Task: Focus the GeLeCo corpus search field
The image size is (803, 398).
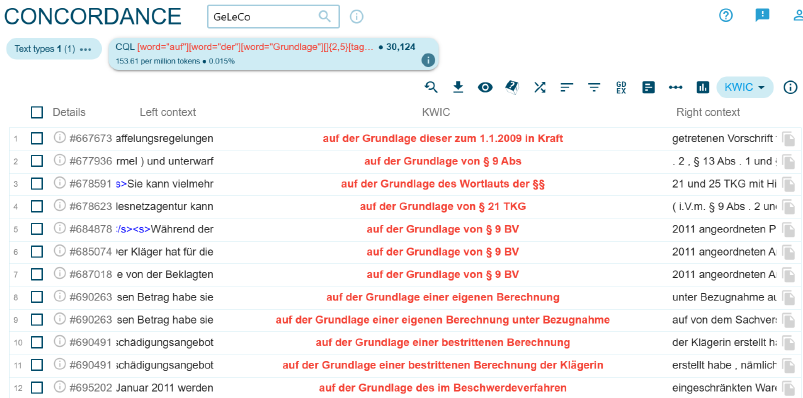Action: [273, 16]
